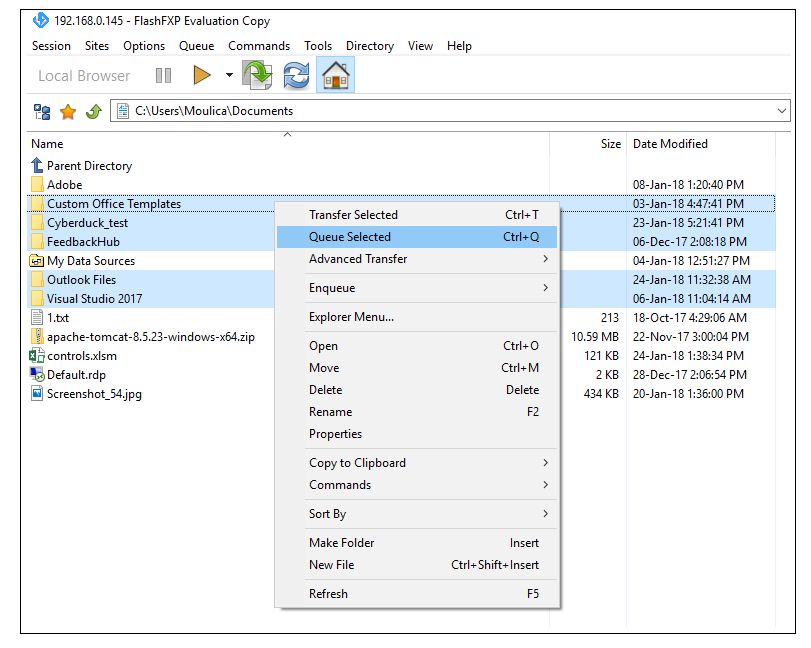Select the Screenshot_54.jpg file name
The height and width of the screenshot is (648, 811).
point(94,394)
